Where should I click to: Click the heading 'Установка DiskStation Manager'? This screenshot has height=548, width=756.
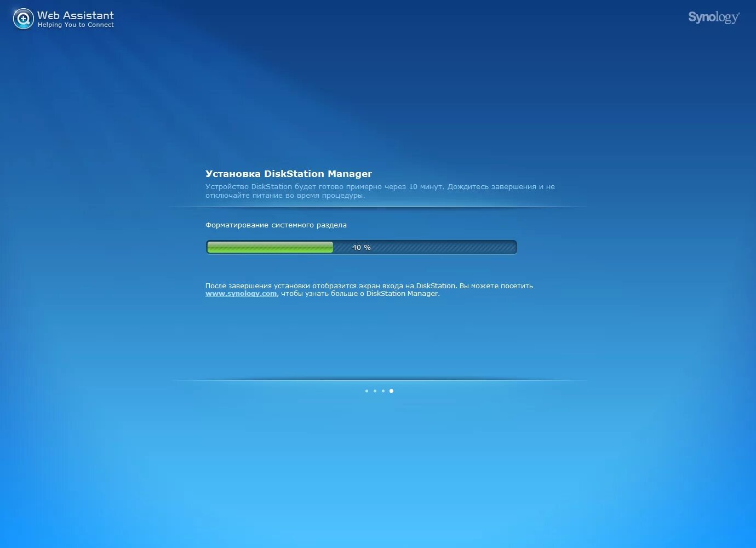289,174
